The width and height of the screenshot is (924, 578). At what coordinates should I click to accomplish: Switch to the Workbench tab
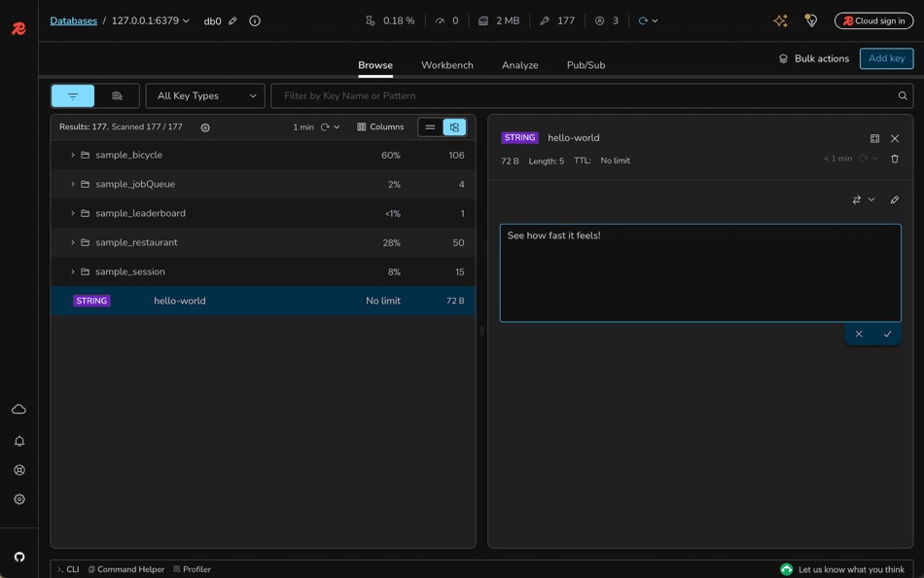[x=446, y=65]
